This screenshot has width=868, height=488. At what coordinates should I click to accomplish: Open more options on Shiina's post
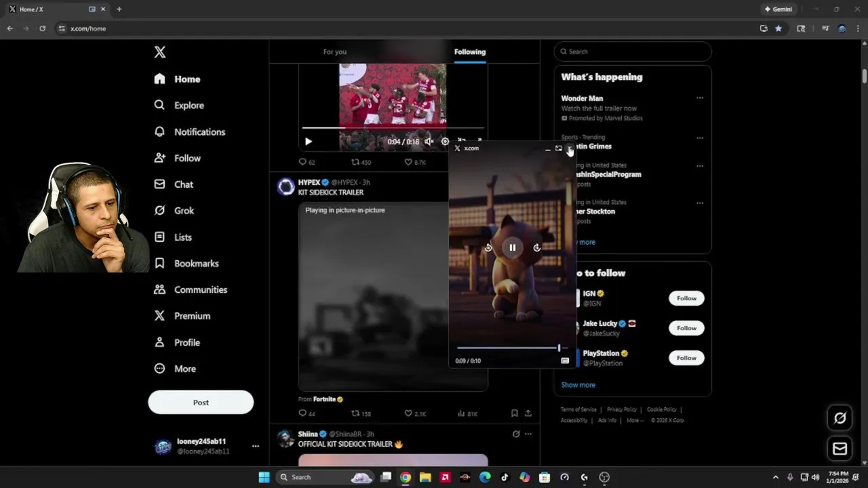click(x=528, y=434)
